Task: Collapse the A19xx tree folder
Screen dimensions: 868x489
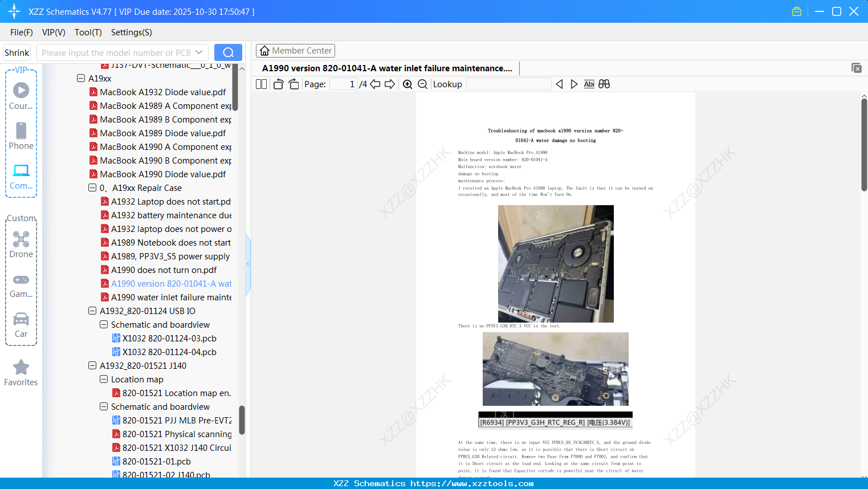Action: click(81, 79)
